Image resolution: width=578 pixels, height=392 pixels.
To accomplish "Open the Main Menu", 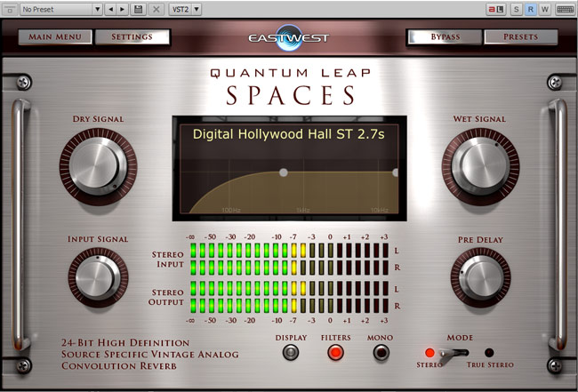I will (x=55, y=37).
